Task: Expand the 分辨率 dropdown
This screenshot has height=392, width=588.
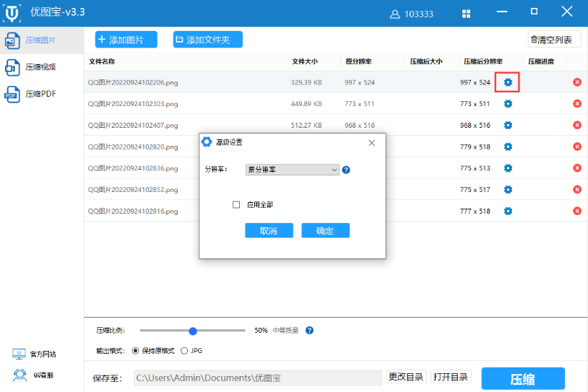Action: coord(292,170)
